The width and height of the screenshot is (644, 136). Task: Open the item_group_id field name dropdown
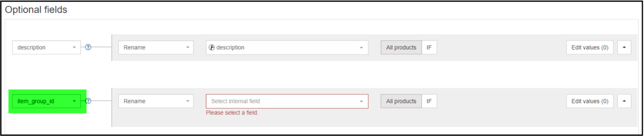pyautogui.click(x=46, y=101)
